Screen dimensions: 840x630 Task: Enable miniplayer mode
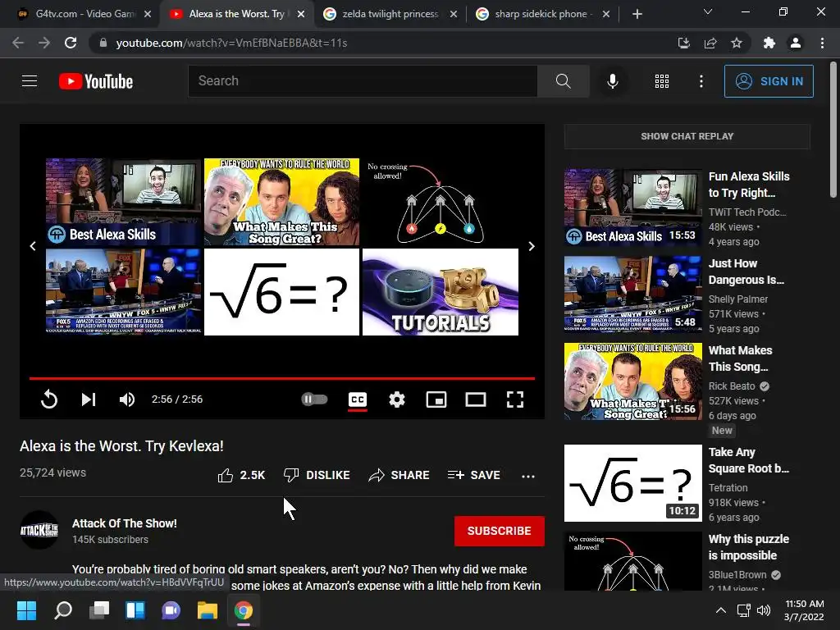436,399
